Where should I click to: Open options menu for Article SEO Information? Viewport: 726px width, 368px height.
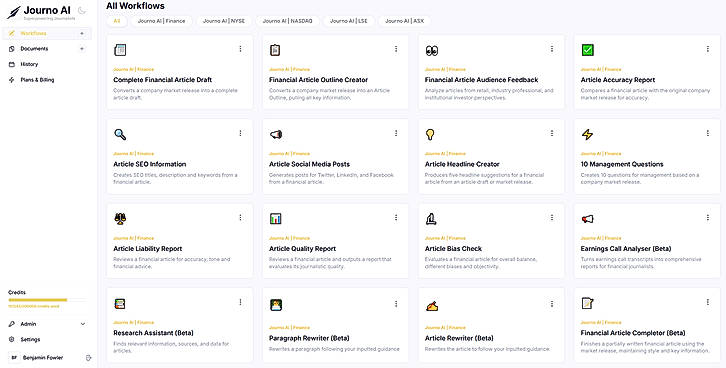[240, 133]
